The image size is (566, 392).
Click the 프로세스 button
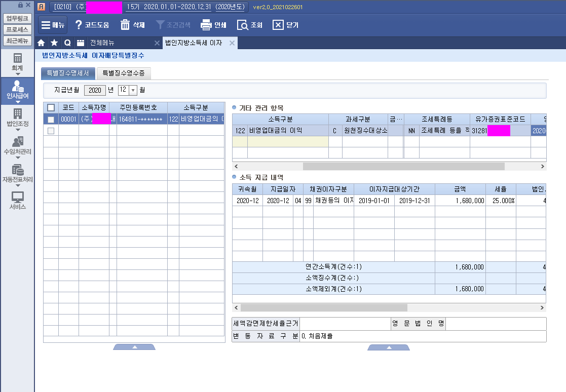click(x=17, y=29)
